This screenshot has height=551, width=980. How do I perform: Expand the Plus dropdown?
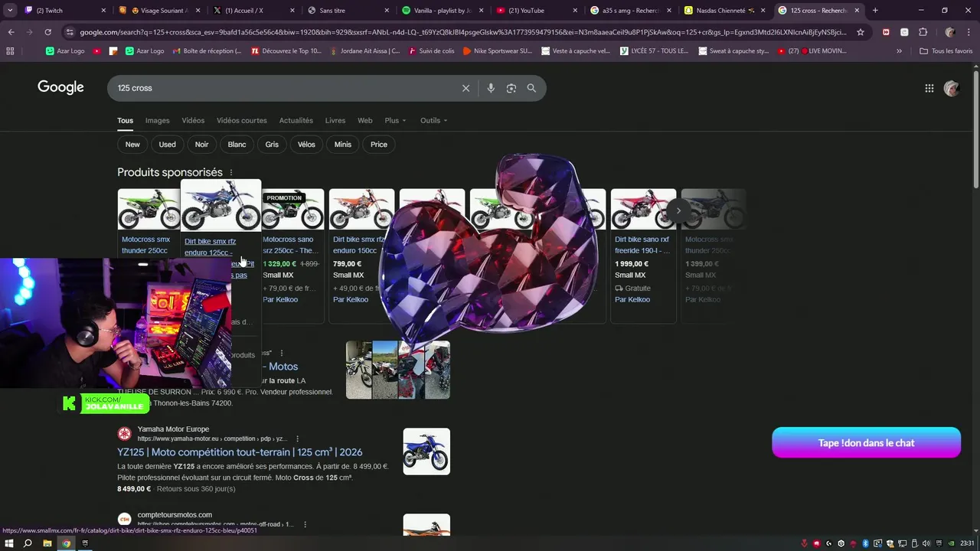point(395,120)
